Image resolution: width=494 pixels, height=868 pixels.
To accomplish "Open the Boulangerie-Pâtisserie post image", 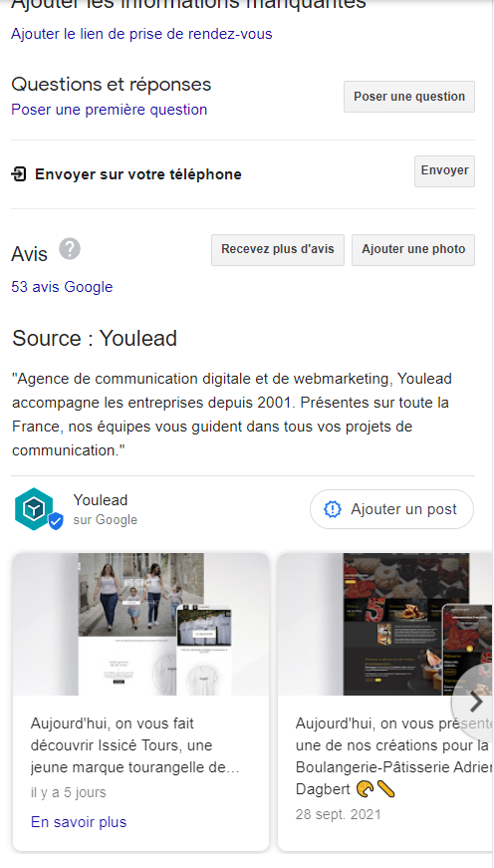I will tap(385, 624).
